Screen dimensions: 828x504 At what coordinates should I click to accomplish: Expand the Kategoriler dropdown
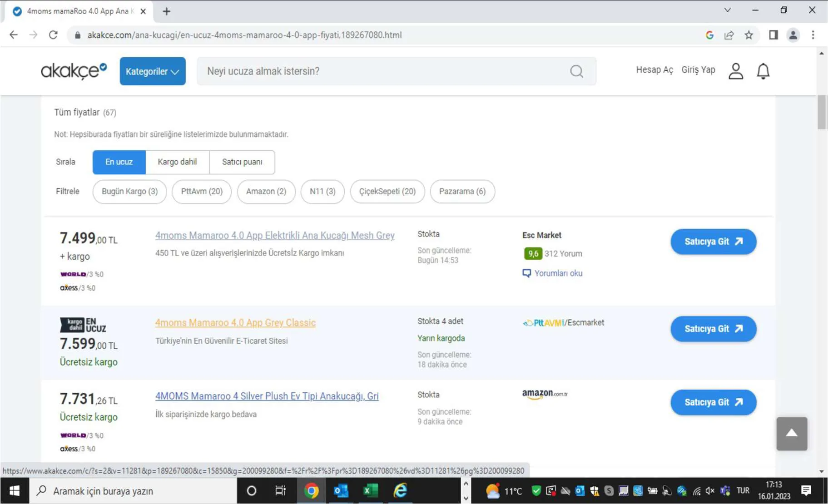click(x=153, y=71)
